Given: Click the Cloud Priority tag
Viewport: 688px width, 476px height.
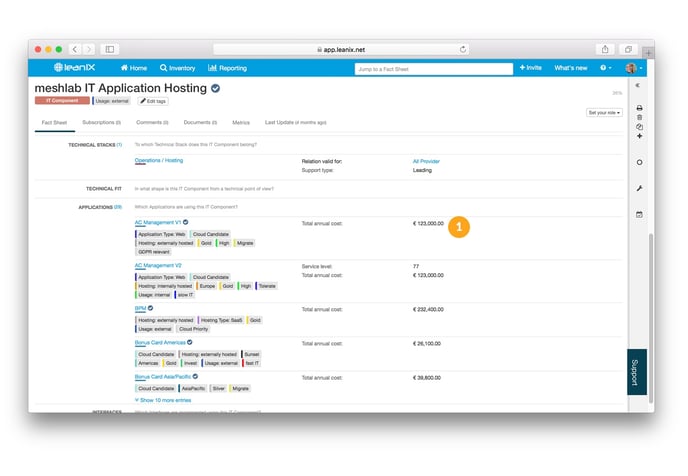Looking at the screenshot, I should [193, 329].
